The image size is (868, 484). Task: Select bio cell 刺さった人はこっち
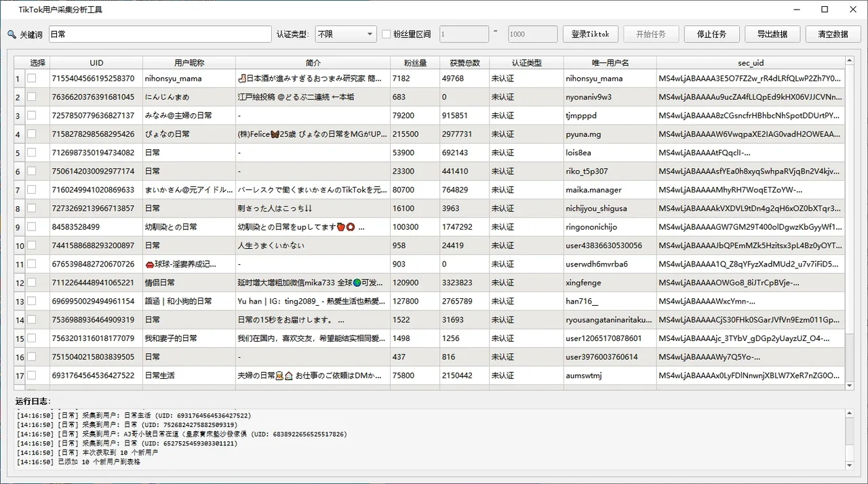313,208
